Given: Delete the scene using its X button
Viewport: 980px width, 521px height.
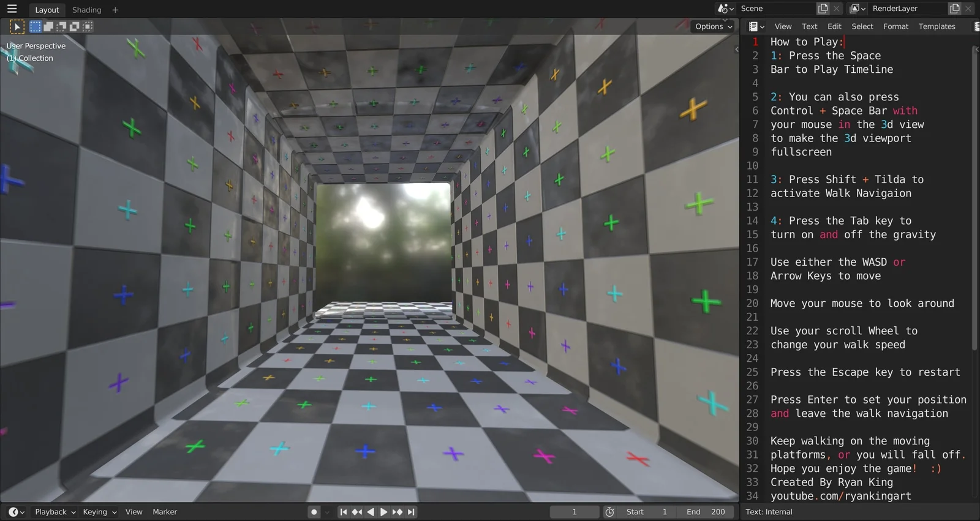Looking at the screenshot, I should click(837, 9).
